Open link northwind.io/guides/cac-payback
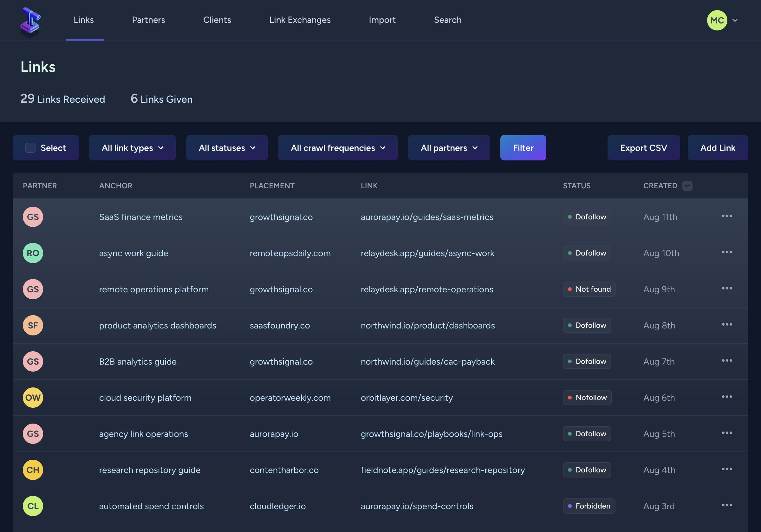 427,361
